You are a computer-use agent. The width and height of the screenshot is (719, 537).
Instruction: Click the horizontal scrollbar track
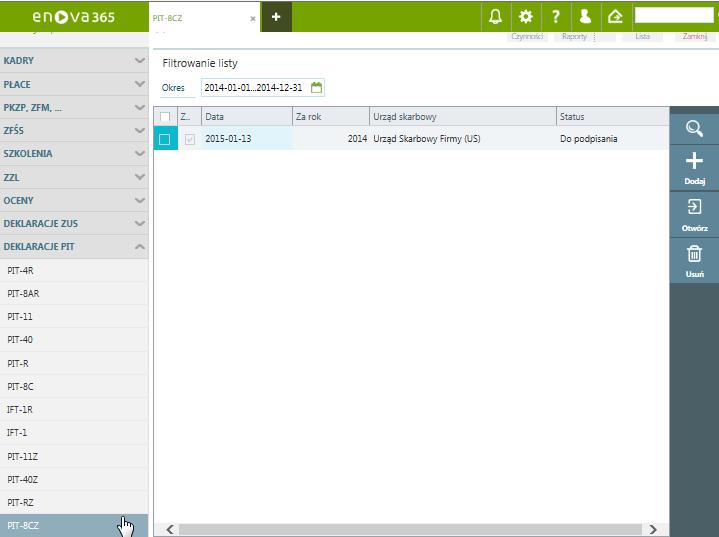[x=410, y=529]
